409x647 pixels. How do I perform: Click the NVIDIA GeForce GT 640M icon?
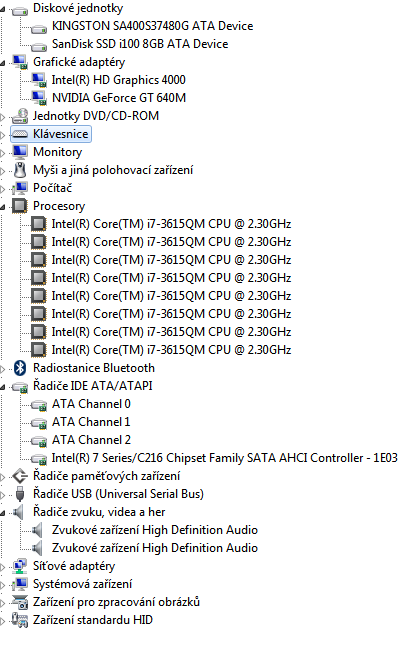coord(39,98)
